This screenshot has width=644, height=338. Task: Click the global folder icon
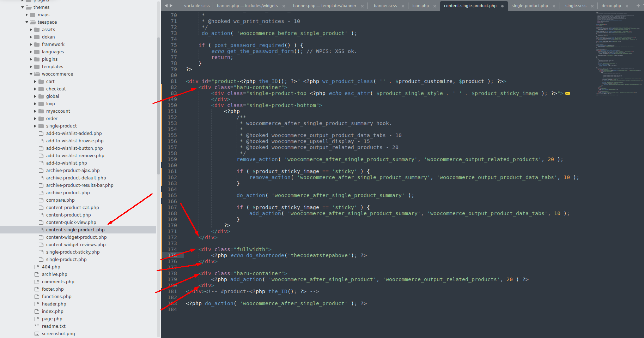[41, 96]
